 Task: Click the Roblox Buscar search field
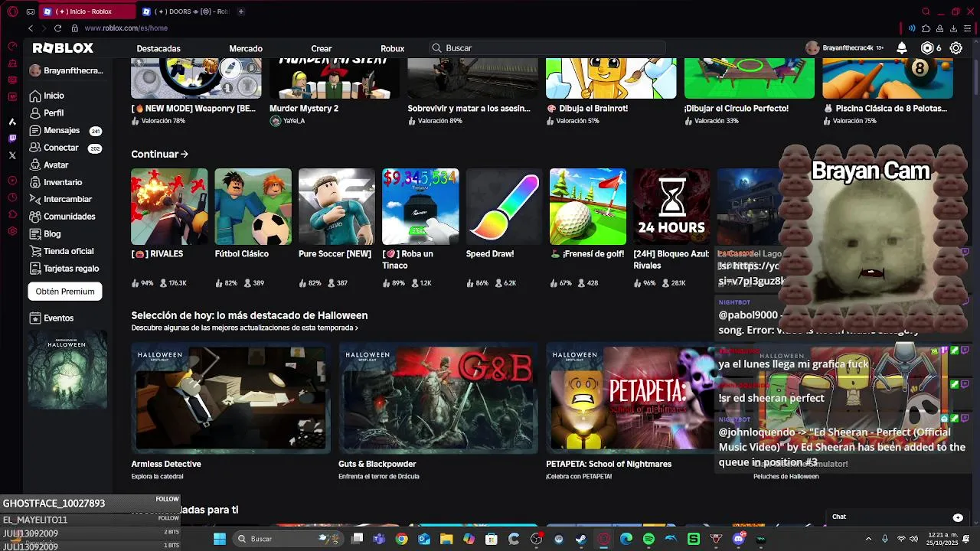547,48
